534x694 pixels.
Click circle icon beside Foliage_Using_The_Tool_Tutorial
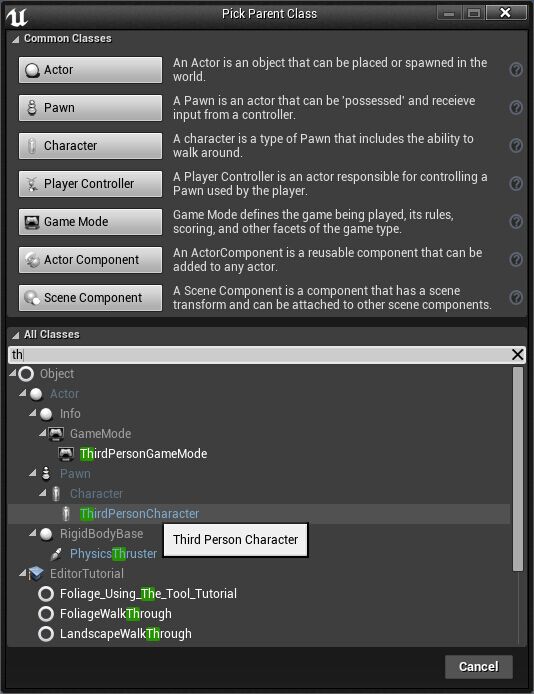(46, 594)
